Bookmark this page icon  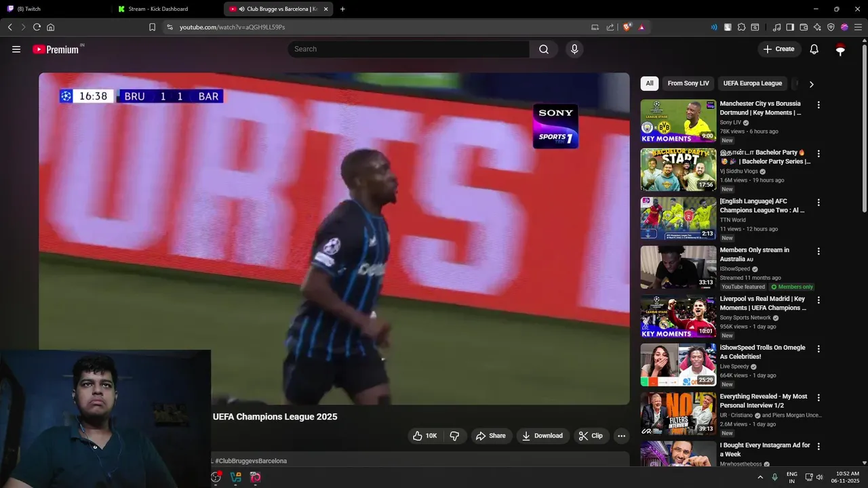pos(152,27)
